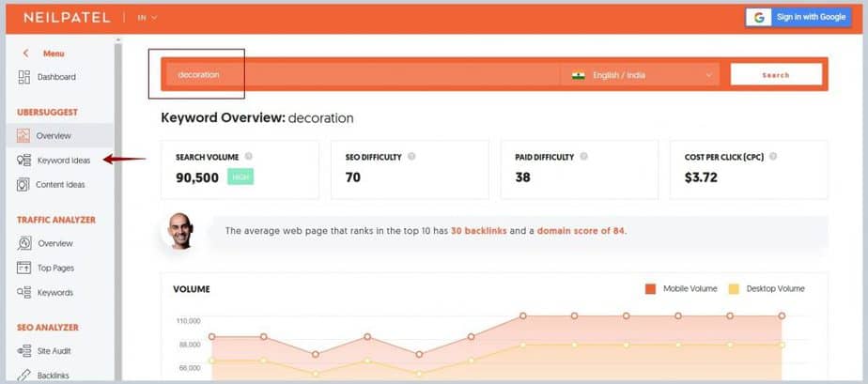Viewport: 868px width, 384px height.
Task: Click the Keywords icon under Traffic Analyzer
Action: coord(23,292)
